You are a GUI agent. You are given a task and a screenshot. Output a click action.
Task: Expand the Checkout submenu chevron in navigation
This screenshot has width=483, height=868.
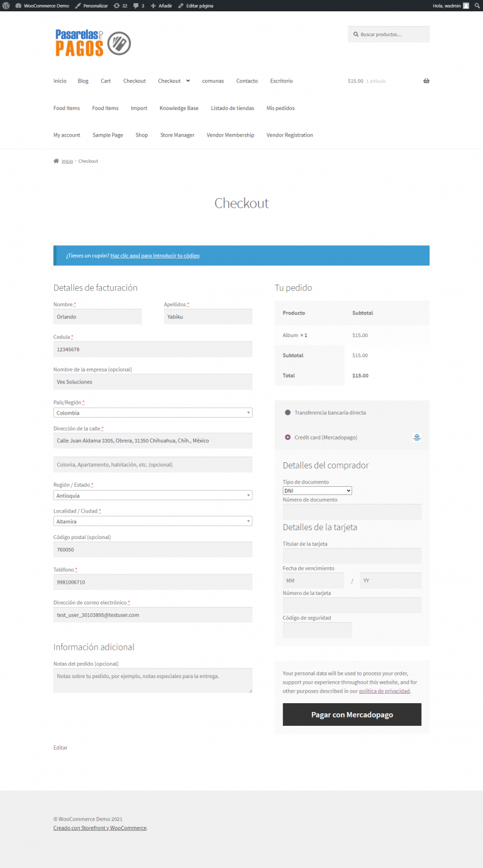click(x=187, y=81)
